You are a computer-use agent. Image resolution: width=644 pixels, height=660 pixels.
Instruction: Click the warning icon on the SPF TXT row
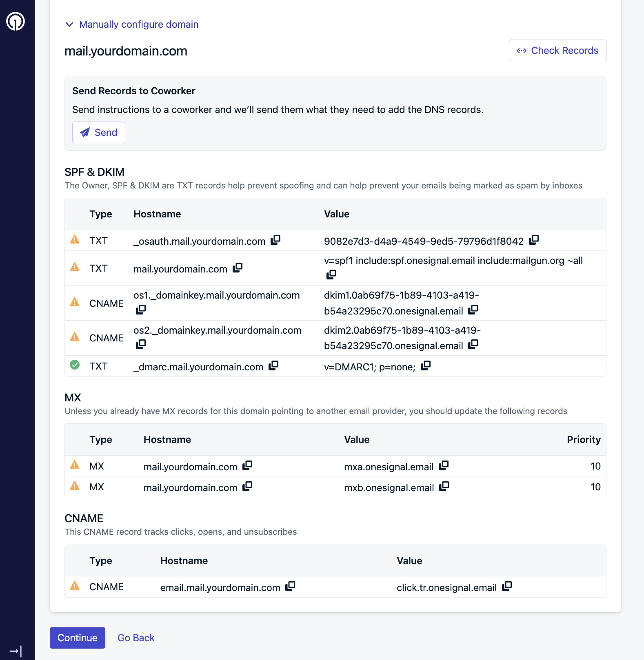(x=75, y=267)
